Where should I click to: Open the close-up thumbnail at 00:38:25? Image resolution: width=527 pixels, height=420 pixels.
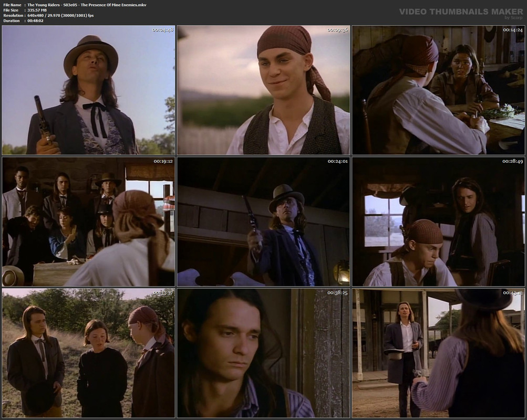pos(264,353)
